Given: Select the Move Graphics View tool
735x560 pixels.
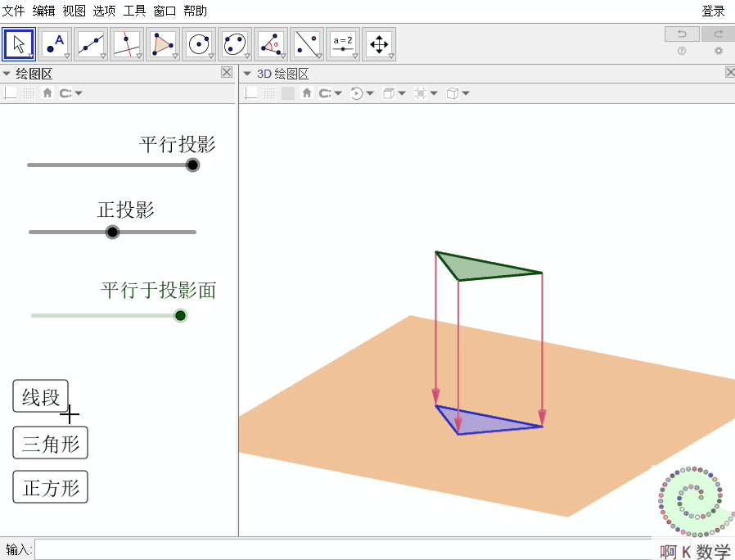Looking at the screenshot, I should tap(379, 44).
